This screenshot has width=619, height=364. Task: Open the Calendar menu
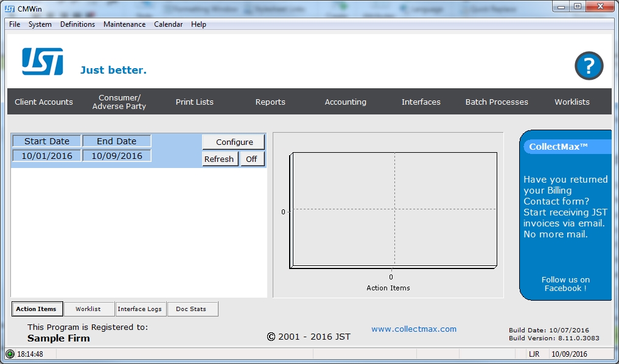(168, 24)
